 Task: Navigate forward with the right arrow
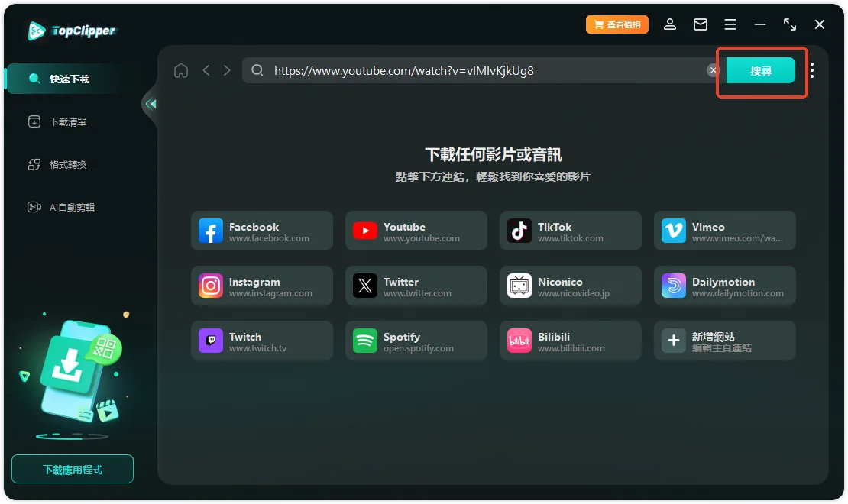coord(227,70)
